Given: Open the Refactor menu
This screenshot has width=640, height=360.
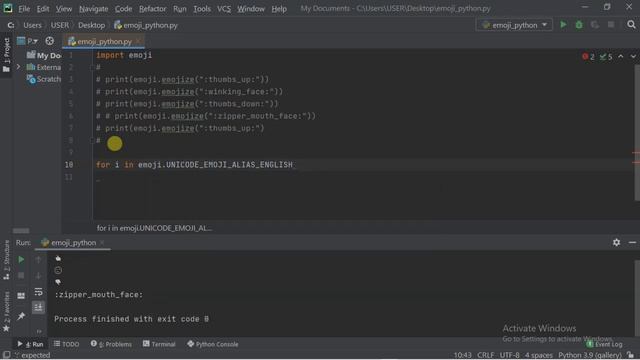Looking at the screenshot, I should click(x=152, y=9).
